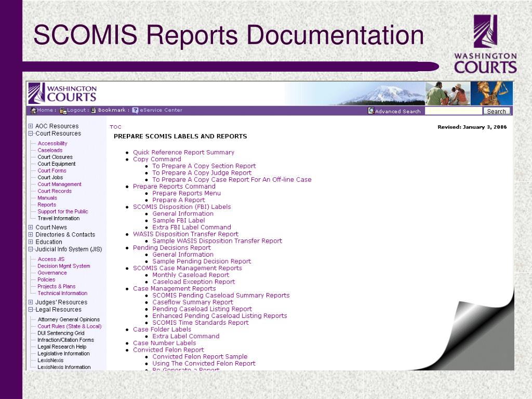The width and height of the screenshot is (532, 399).
Task: Click the Logout icon in the navbar
Action: pyautogui.click(x=63, y=111)
